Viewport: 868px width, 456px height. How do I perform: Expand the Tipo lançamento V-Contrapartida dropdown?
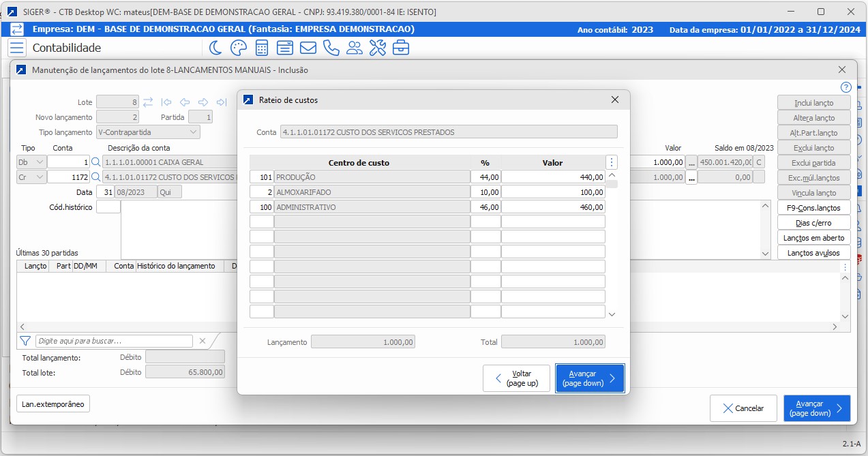click(193, 132)
